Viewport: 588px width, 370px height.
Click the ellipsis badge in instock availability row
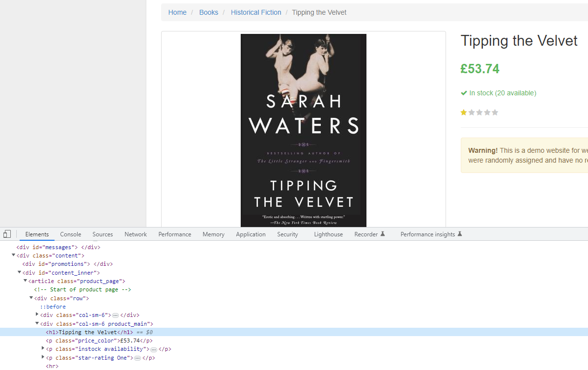[154, 349]
